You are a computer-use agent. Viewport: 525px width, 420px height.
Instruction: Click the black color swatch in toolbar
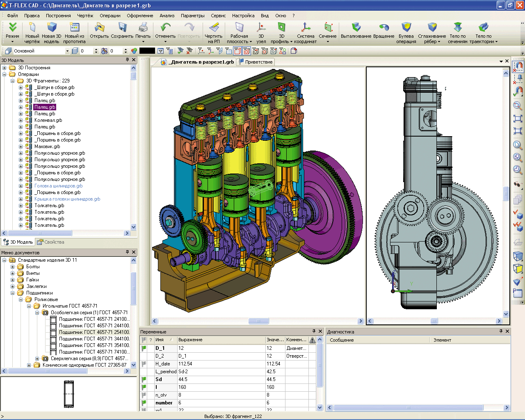click(147, 51)
